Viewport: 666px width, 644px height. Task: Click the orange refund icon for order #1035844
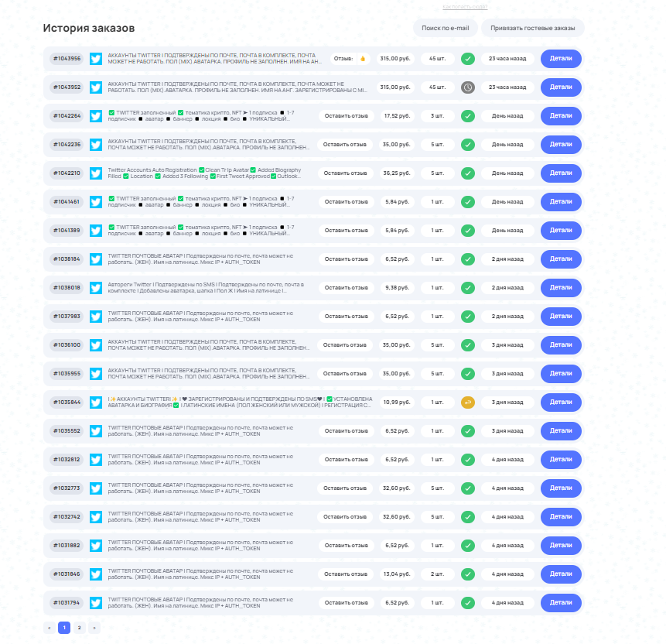(468, 402)
